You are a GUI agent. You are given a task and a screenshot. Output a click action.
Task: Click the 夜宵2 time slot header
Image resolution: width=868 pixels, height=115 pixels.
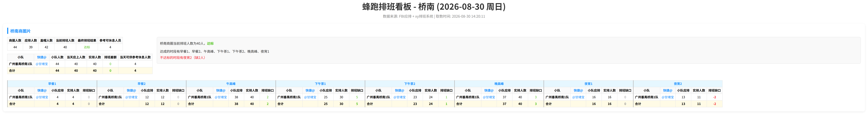click(x=678, y=84)
